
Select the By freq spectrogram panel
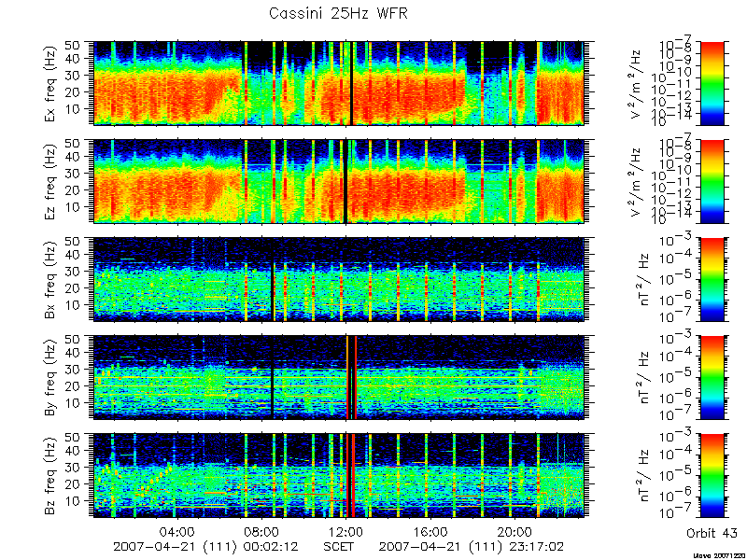point(339,378)
